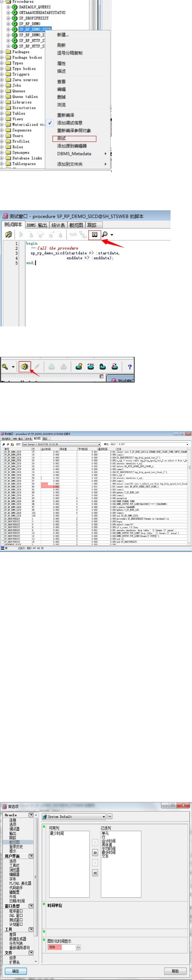Click the execute gear icon in main toolbar
Image resolution: width=192 pixels, height=980 pixels.
point(25,367)
